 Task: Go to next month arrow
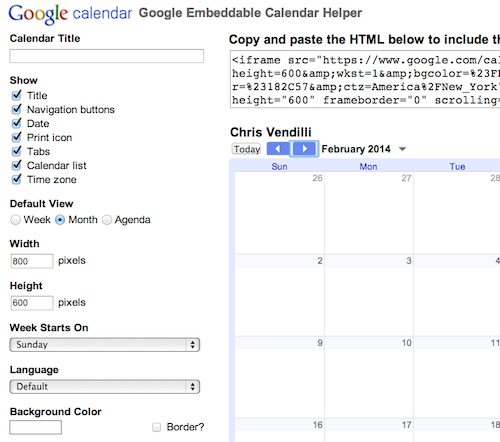[304, 149]
